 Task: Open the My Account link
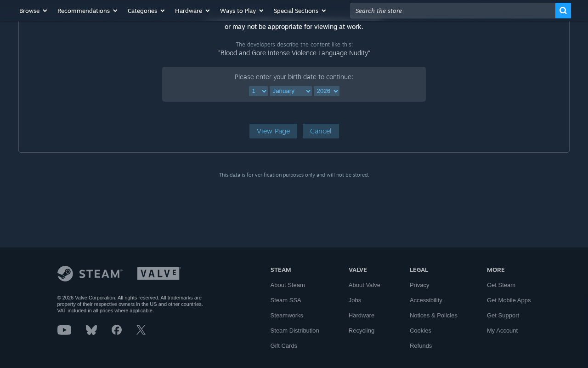tap(502, 331)
